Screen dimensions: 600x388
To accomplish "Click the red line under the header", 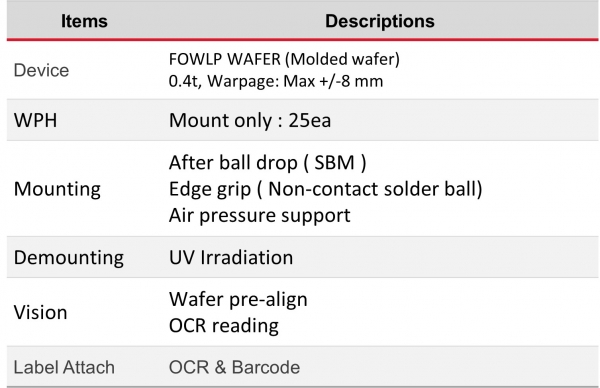I will tap(303, 39).
